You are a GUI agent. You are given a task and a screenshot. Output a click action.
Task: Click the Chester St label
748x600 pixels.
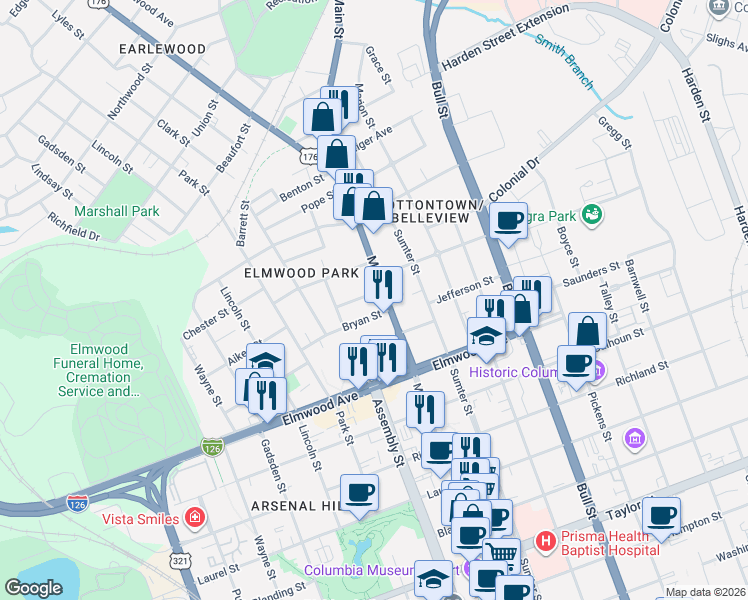click(x=206, y=324)
